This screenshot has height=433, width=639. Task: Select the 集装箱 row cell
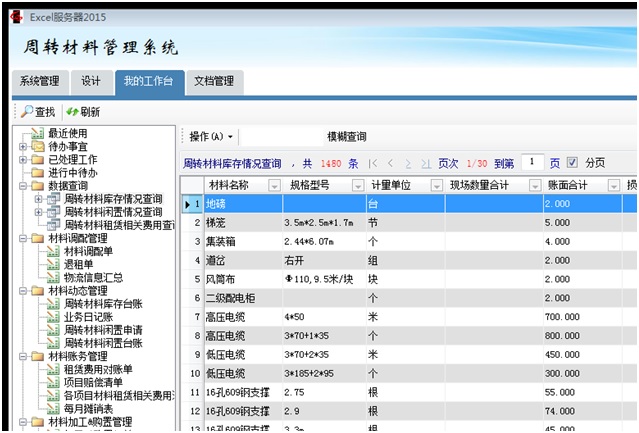[243, 241]
